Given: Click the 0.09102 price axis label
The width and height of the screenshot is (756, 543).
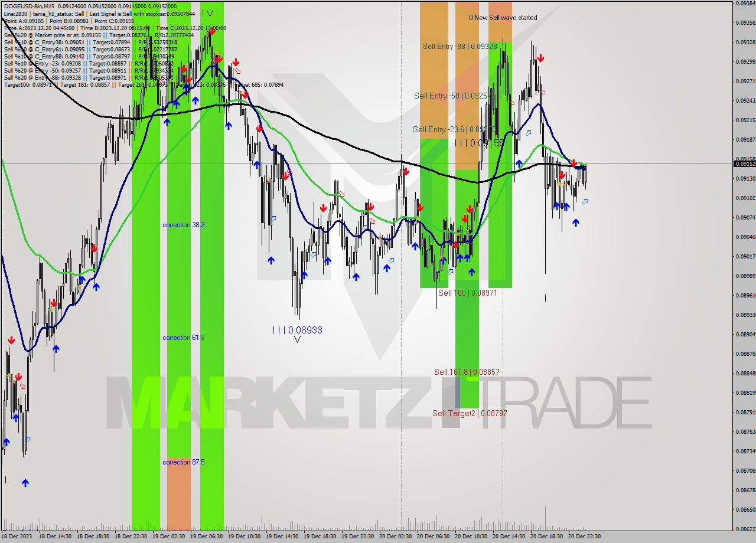Looking at the screenshot, I should pos(745,198).
